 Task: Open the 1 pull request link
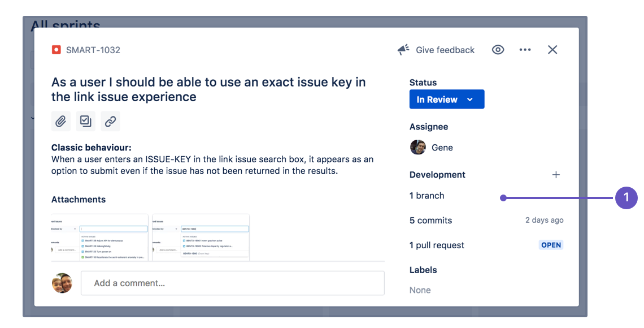point(437,245)
